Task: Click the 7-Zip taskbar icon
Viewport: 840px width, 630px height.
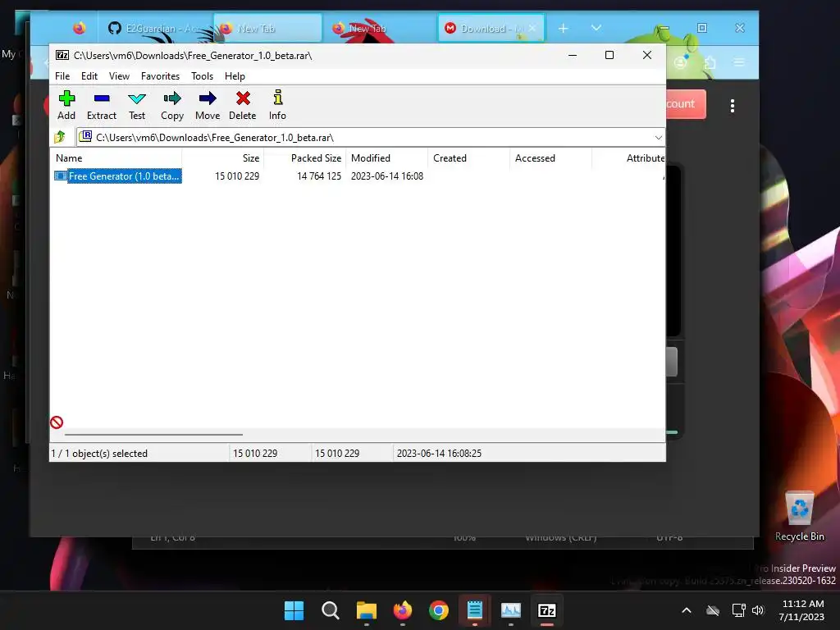Action: (x=546, y=610)
